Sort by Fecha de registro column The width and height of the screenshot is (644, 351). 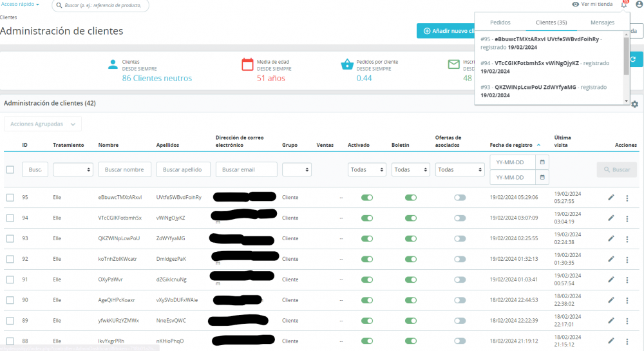click(511, 145)
